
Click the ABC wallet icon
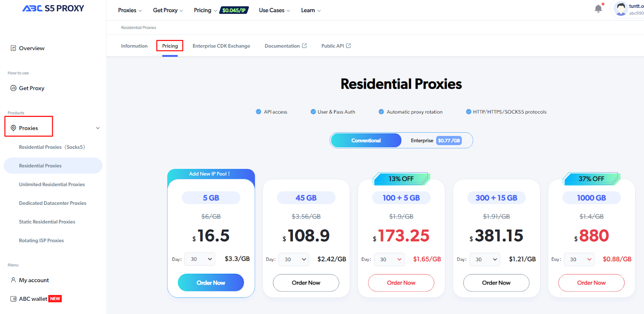13,299
